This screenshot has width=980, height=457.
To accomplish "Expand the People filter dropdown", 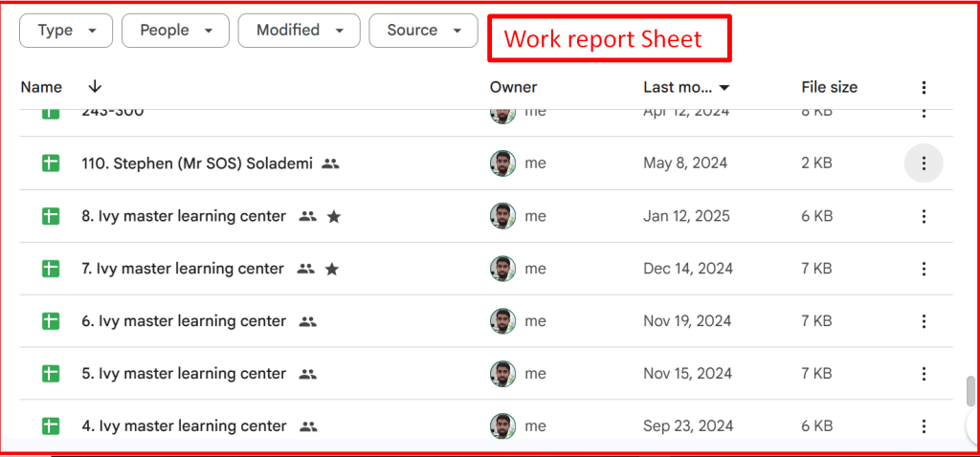I will tap(175, 31).
